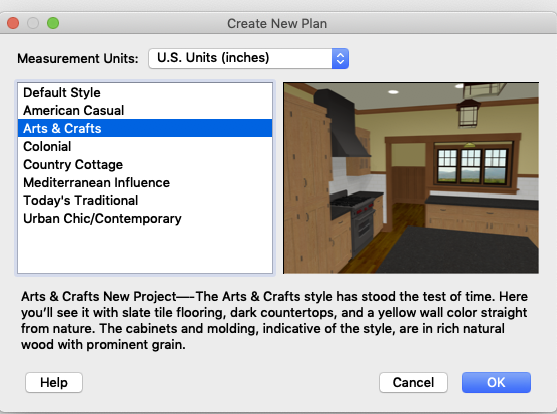The image size is (557, 414).
Task: Select the Arts & Crafts style entry
Action: point(145,128)
